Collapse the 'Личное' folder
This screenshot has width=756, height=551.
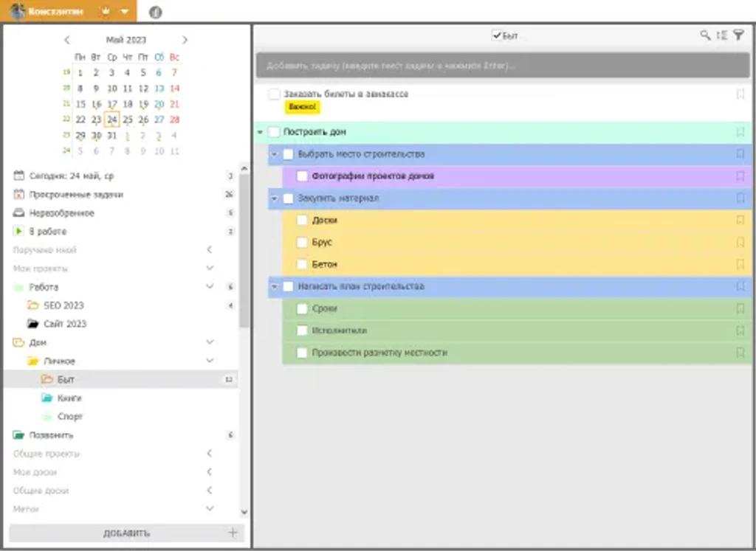tap(210, 360)
